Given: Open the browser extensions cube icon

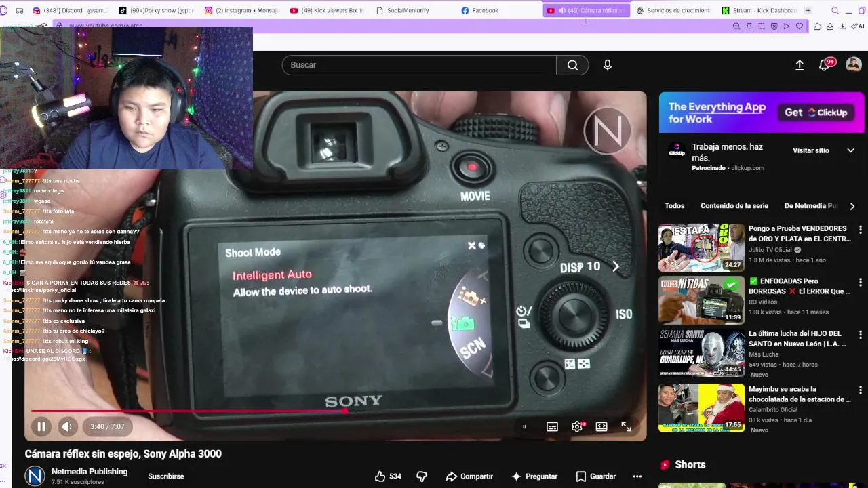Looking at the screenshot, I should point(817,26).
